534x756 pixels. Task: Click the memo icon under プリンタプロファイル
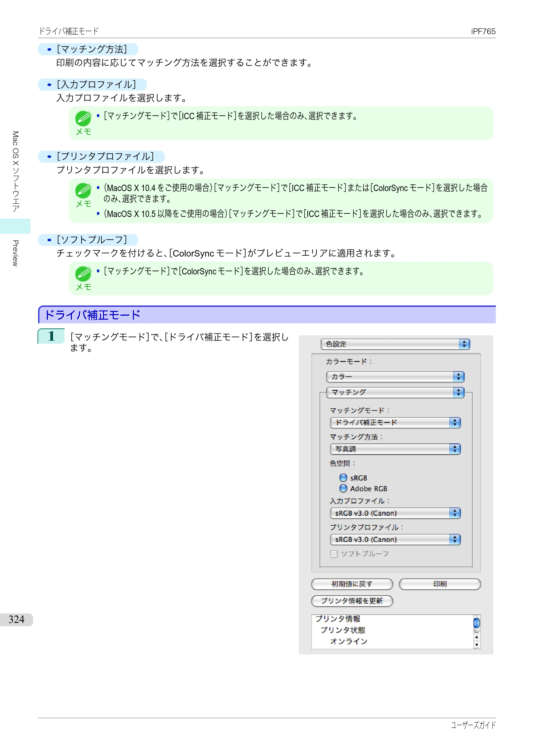pyautogui.click(x=83, y=191)
